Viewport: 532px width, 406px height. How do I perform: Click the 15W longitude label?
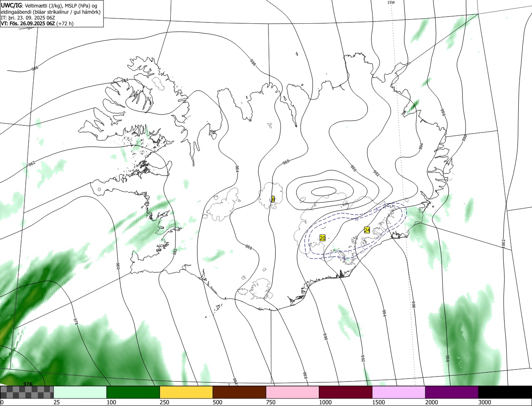(x=391, y=2)
